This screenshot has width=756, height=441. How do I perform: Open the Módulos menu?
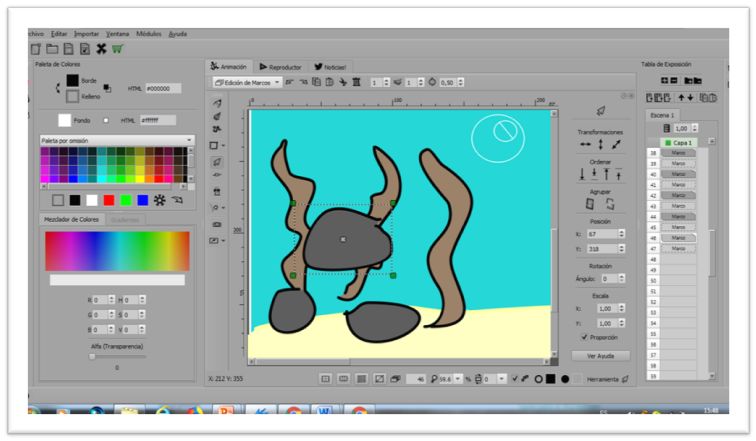coord(148,33)
